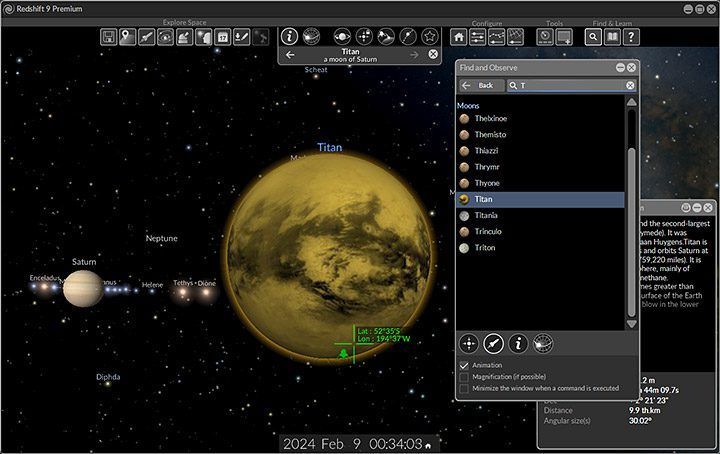Click the Neptune label in the sky view
Image resolution: width=720 pixels, height=454 pixels.
(x=162, y=238)
